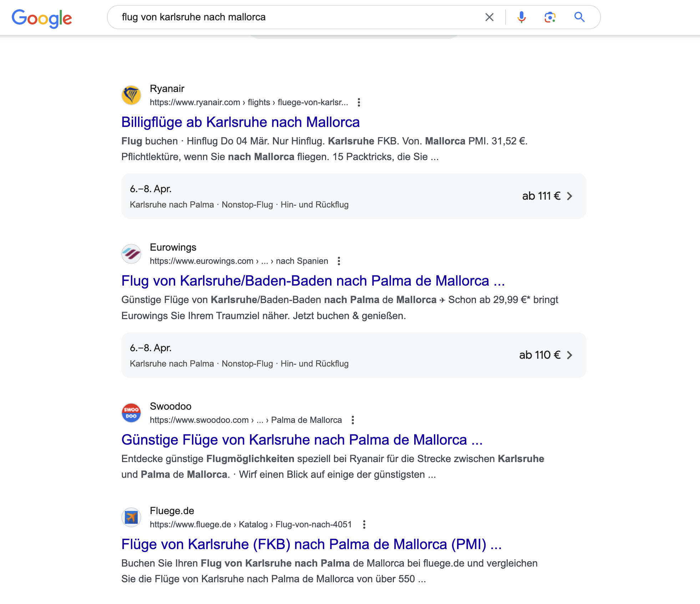Start a voice search via the microphone

click(x=522, y=17)
